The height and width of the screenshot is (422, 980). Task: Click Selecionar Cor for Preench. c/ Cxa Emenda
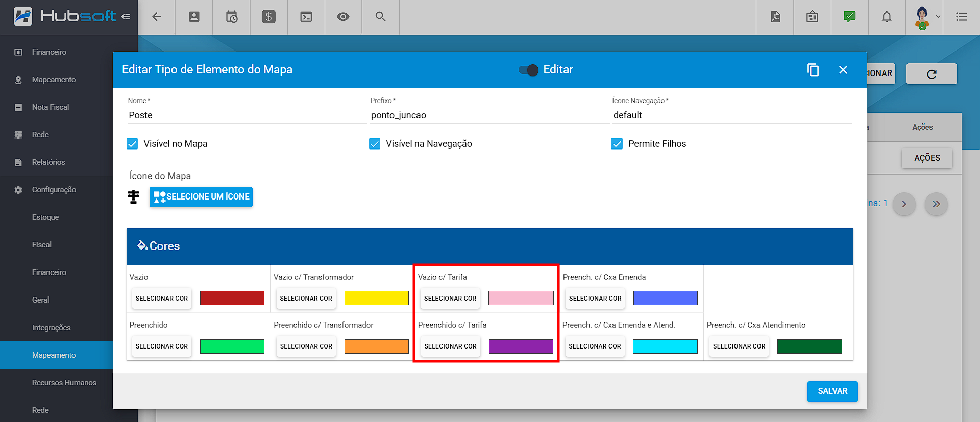[595, 299]
